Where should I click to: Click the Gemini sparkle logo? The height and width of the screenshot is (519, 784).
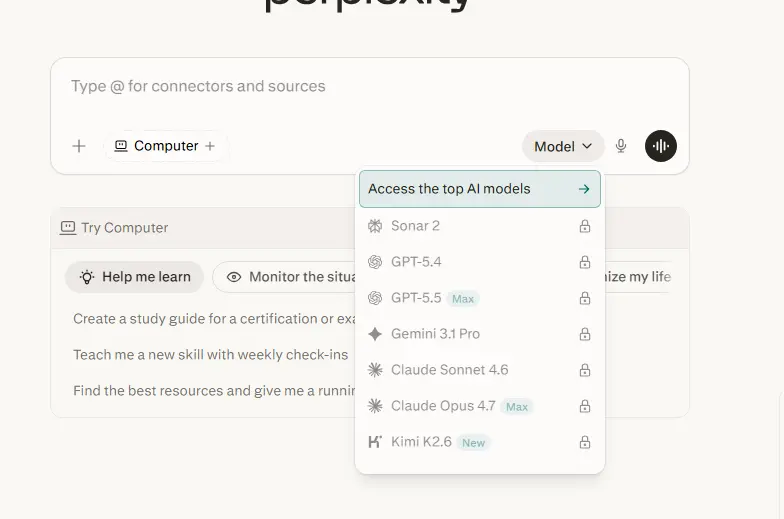(x=375, y=334)
